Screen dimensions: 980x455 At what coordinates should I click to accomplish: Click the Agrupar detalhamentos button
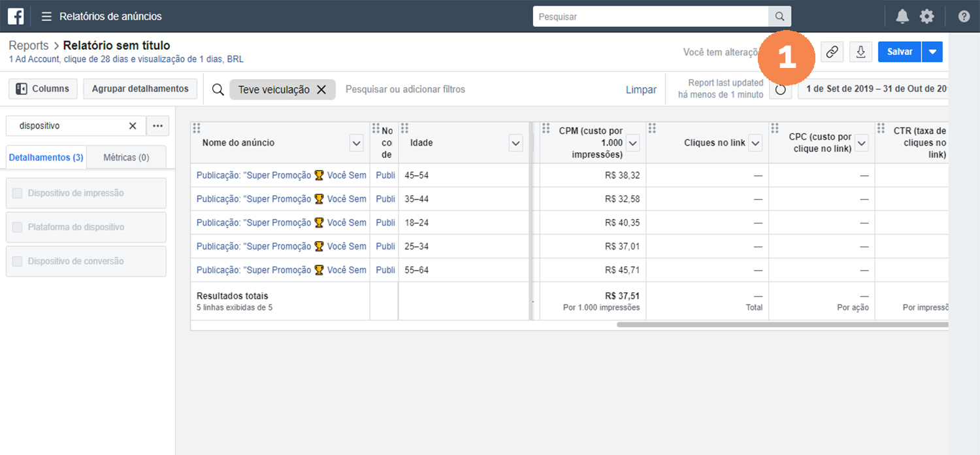(140, 89)
